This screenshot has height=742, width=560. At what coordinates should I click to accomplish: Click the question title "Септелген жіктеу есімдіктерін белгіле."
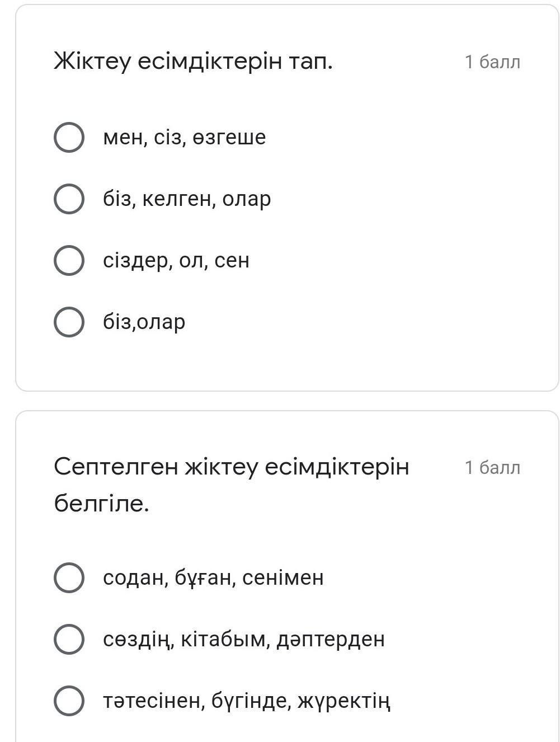231,485
